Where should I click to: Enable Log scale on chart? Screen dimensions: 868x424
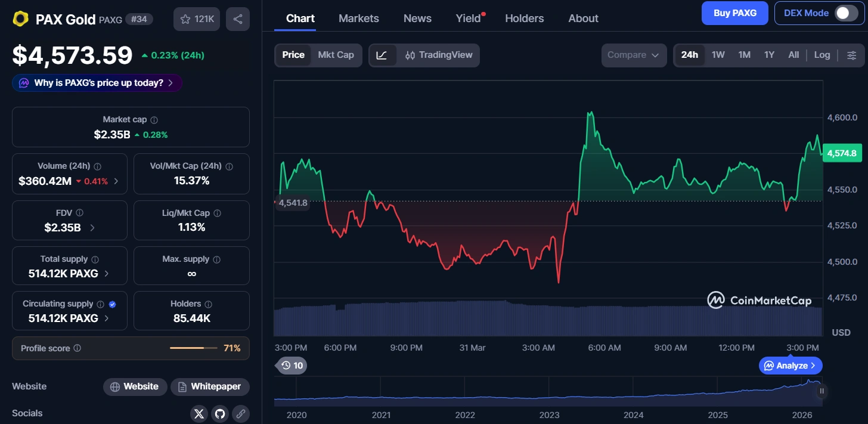pyautogui.click(x=821, y=55)
